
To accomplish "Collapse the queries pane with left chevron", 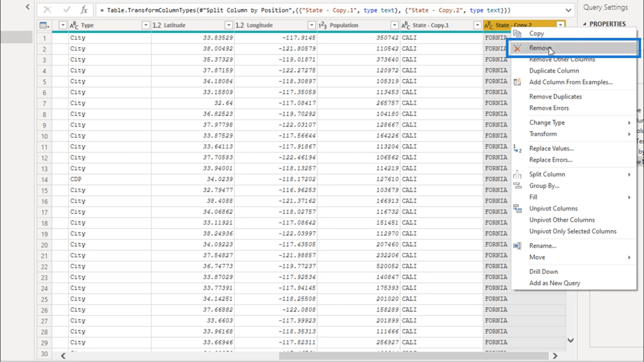I will [27, 7].
